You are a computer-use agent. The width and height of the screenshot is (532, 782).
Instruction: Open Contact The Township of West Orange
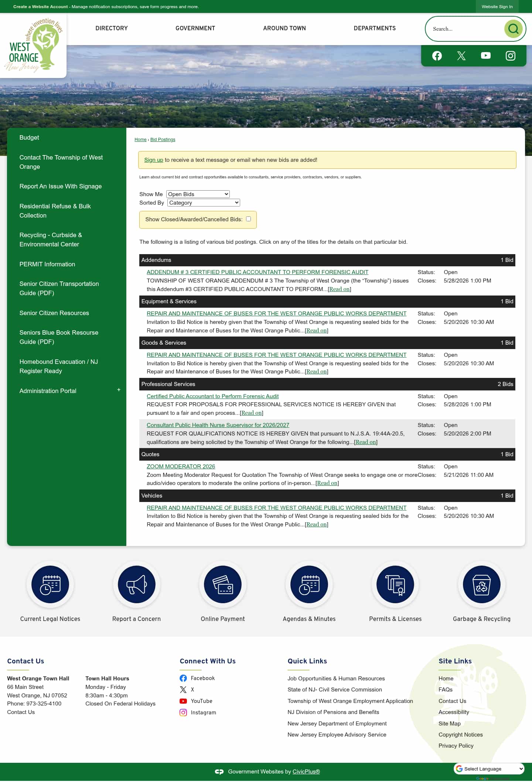point(61,162)
